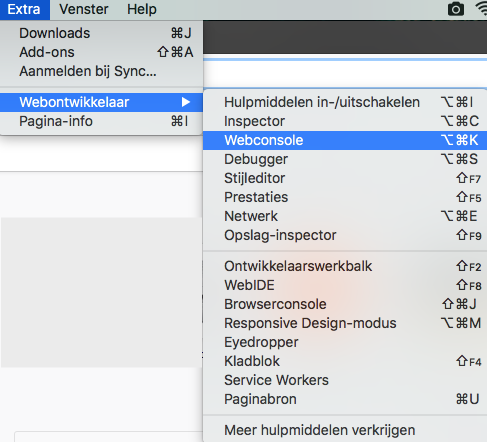Open the Webconsole
Screen dimensions: 487x442
pyautogui.click(x=345, y=140)
